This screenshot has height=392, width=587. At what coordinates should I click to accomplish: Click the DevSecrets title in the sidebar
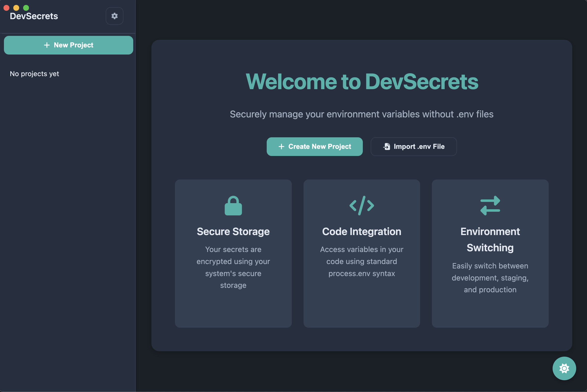coord(34,16)
